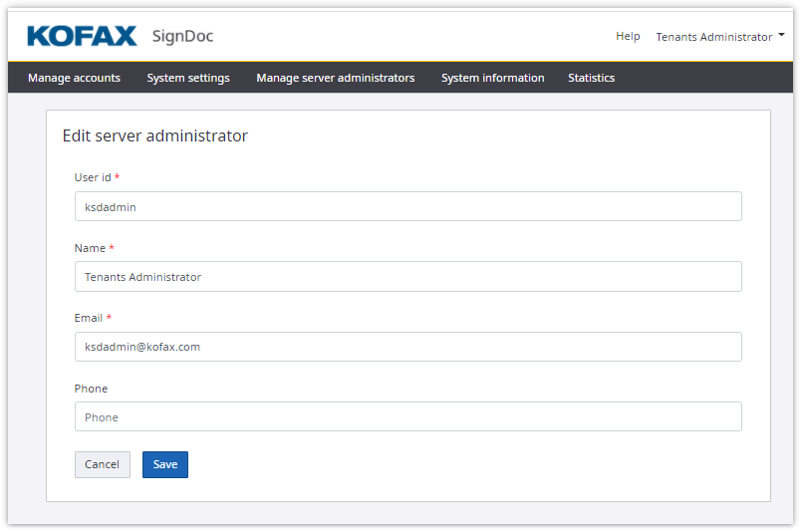The image size is (801, 532).
Task: Click into the Name input field
Action: tap(407, 277)
